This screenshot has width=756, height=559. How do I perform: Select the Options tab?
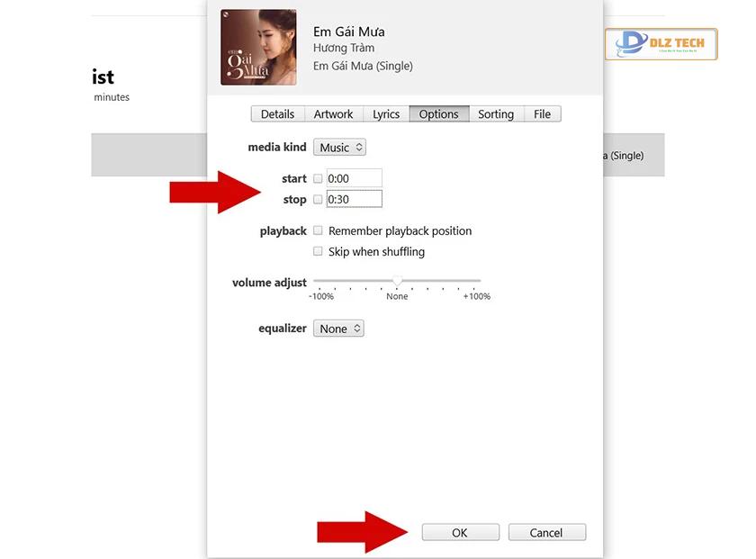[x=439, y=114]
